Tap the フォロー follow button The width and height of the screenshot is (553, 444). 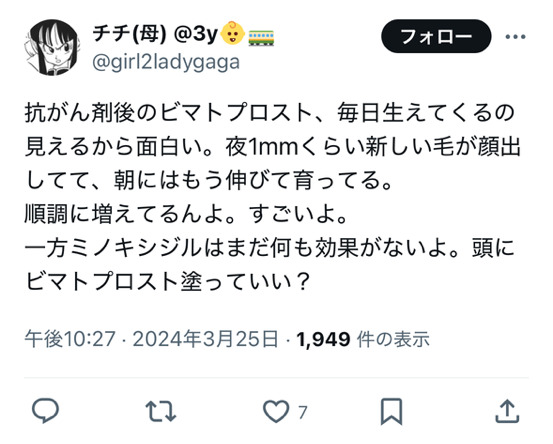pos(436,36)
